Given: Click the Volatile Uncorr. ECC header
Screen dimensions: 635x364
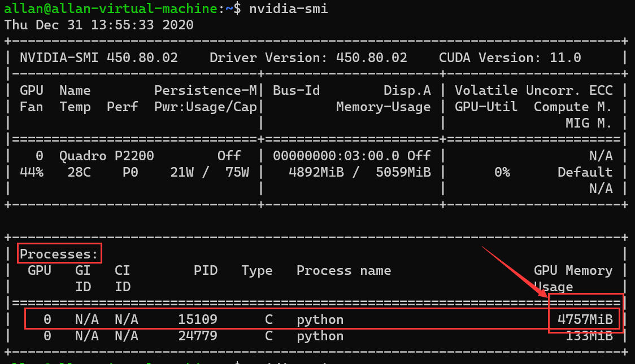Looking at the screenshot, I should (534, 91).
